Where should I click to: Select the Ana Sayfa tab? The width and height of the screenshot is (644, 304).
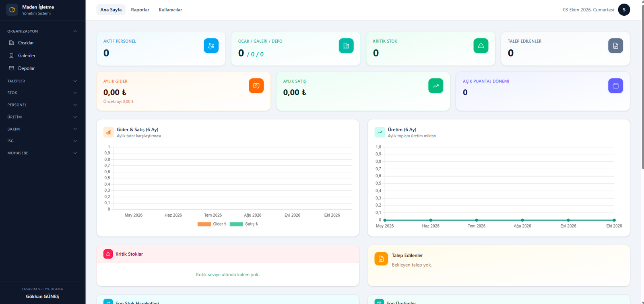pyautogui.click(x=111, y=10)
